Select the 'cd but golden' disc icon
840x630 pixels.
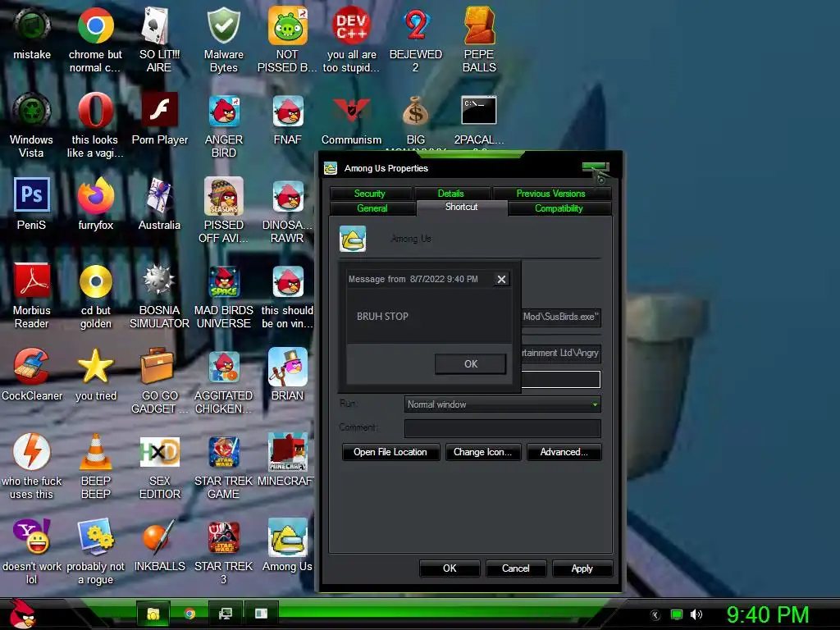[95, 281]
